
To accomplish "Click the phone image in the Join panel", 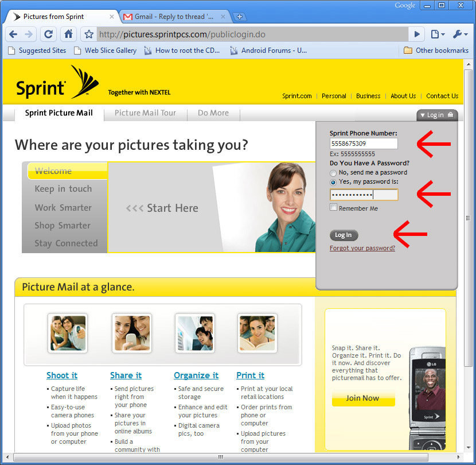I will [427, 399].
